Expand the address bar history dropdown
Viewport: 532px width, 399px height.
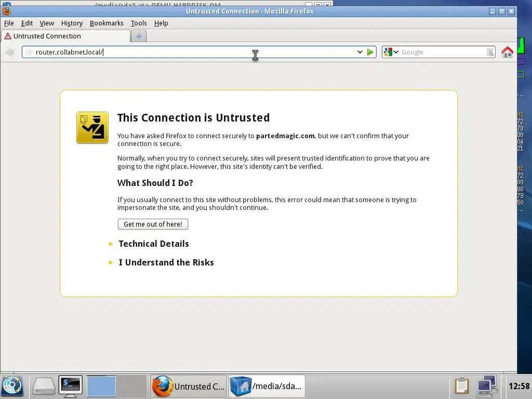[x=360, y=52]
